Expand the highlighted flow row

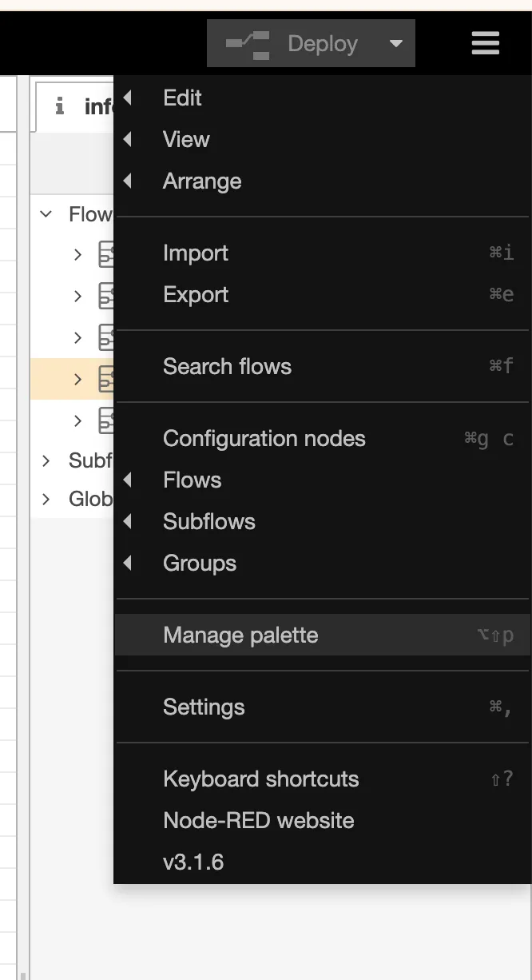click(77, 379)
